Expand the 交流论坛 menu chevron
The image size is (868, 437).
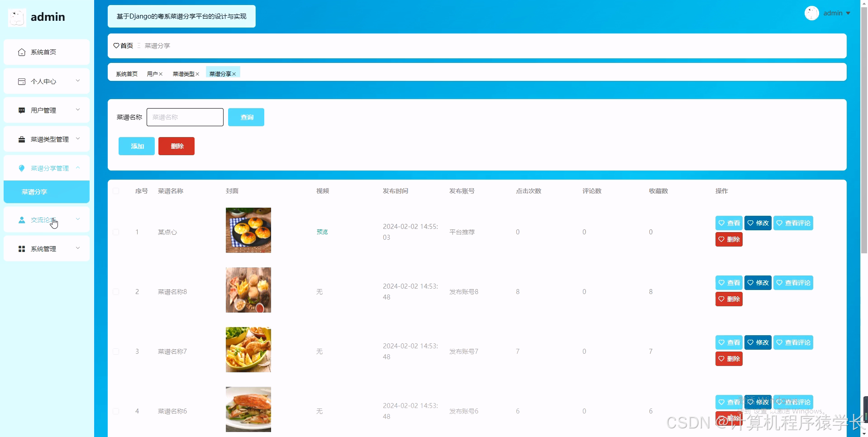[x=78, y=219]
